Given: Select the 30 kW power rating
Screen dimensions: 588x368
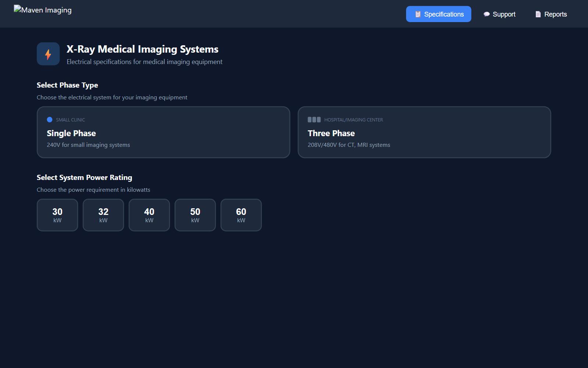Looking at the screenshot, I should pyautogui.click(x=57, y=215).
